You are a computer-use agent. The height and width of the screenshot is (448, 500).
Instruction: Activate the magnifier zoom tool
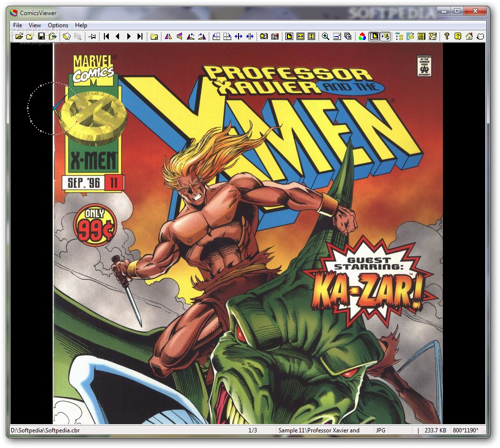325,37
